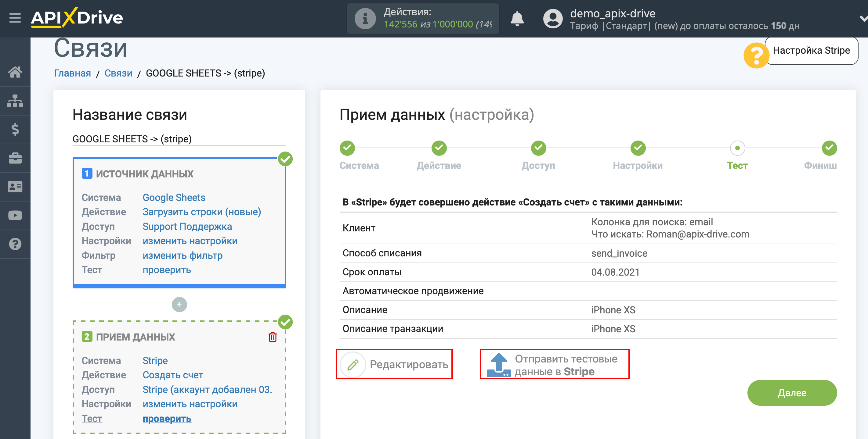Click the green pencil edit icon
Image resolution: width=868 pixels, height=439 pixels.
[353, 365]
